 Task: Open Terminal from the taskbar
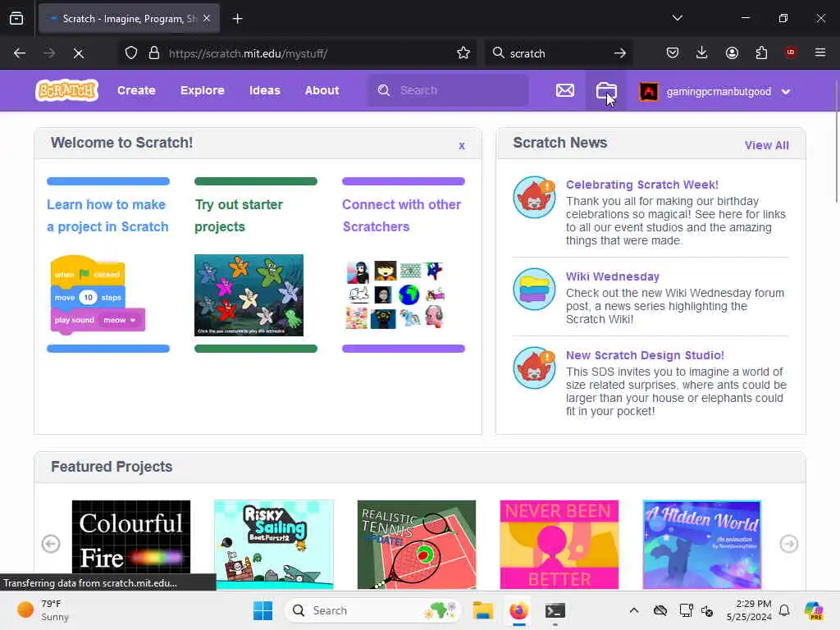(x=555, y=610)
